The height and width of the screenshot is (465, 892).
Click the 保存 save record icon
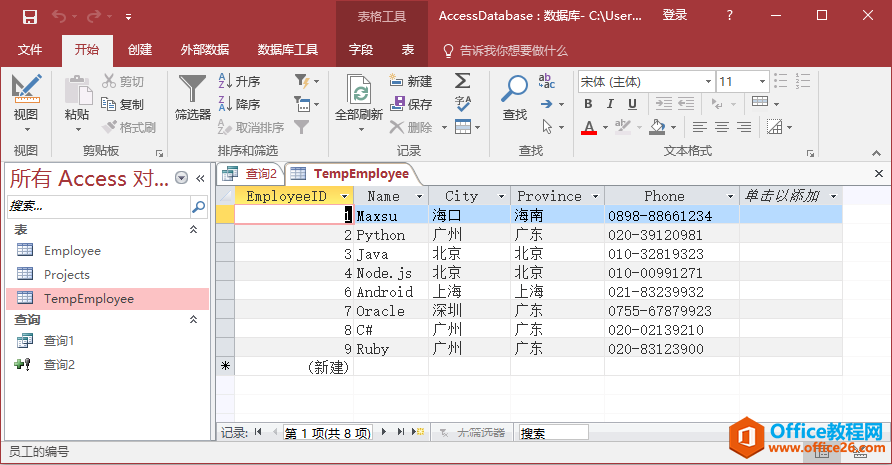(x=411, y=104)
